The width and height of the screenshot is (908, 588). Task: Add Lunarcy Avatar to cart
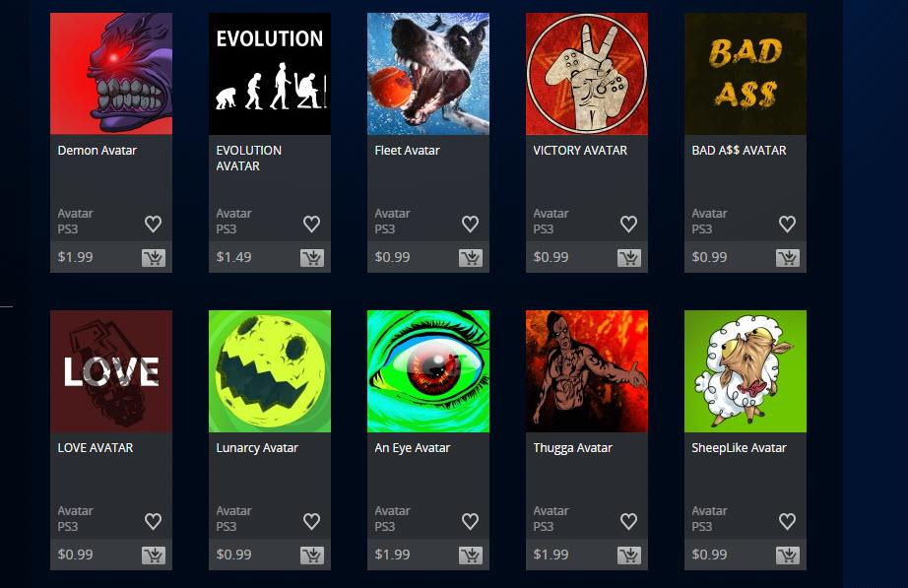(x=312, y=555)
